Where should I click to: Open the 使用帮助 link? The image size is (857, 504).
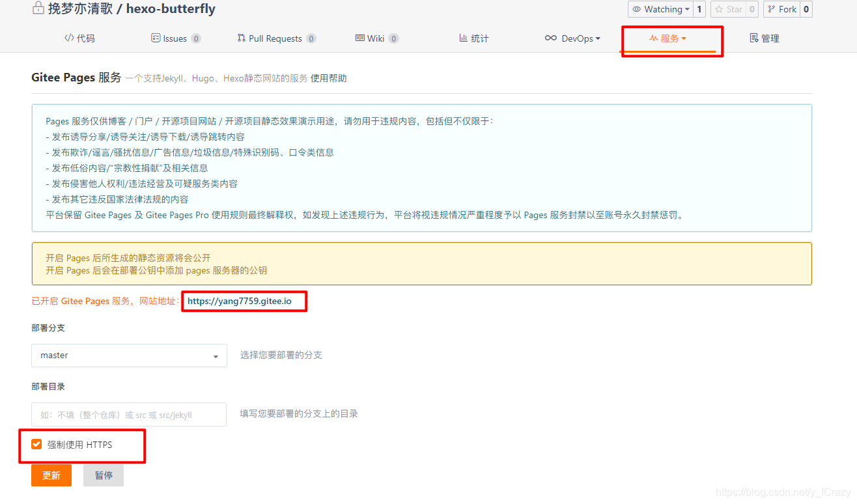click(x=329, y=78)
